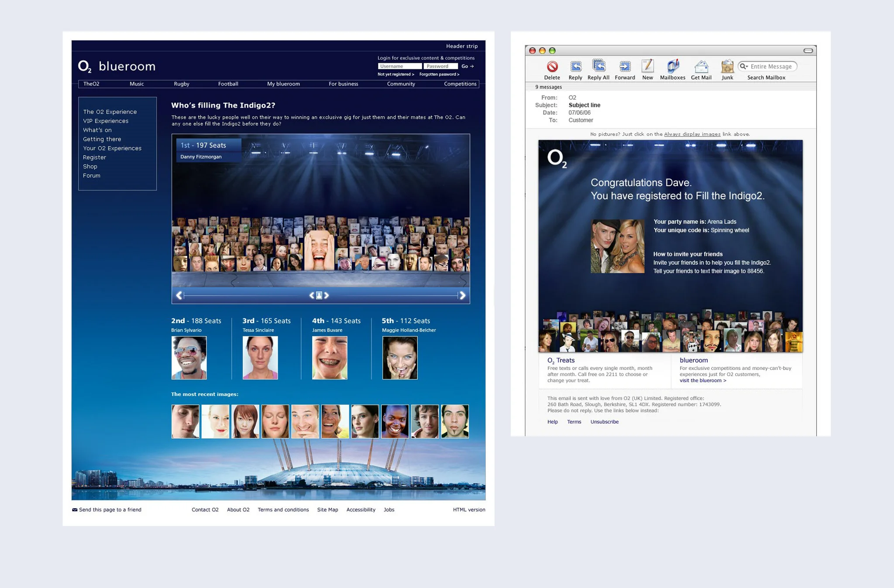Click the far right carousel arrow
The height and width of the screenshot is (588, 894).
click(x=463, y=295)
